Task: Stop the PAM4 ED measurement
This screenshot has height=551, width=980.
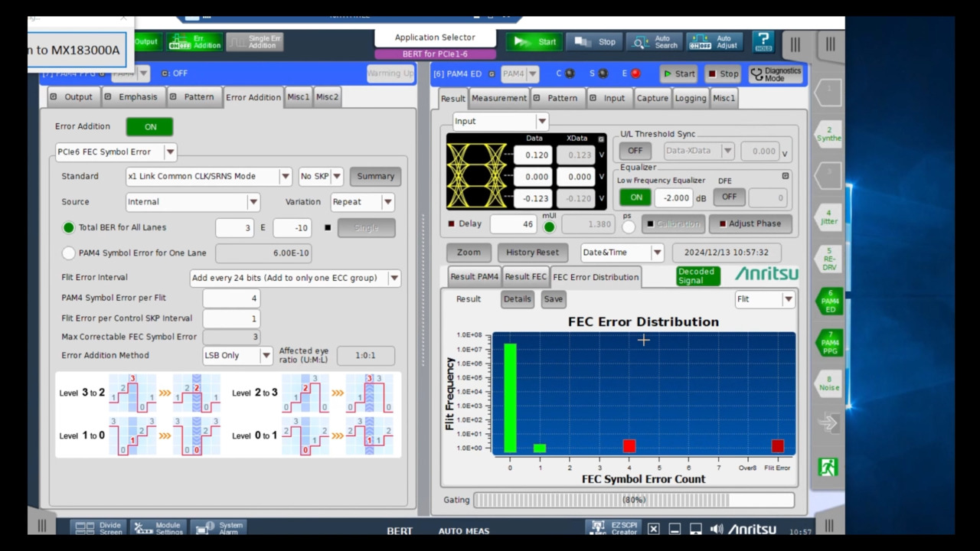Action: 723,74
